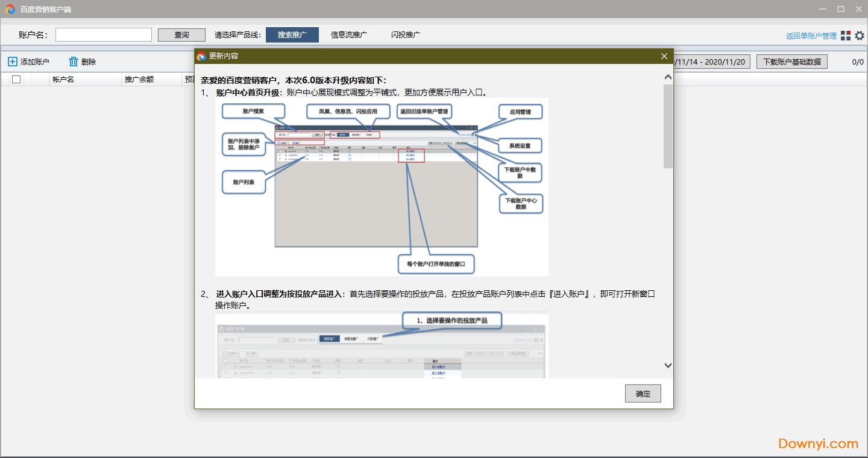Screen dimensions: 868x458
Task: Close the 更新内容 dialog with the X
Action: (x=664, y=56)
